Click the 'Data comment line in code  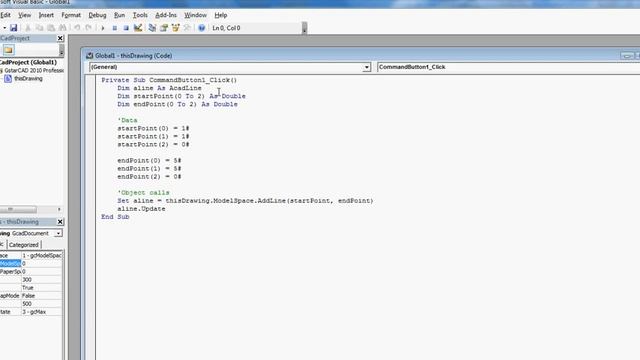(x=127, y=120)
